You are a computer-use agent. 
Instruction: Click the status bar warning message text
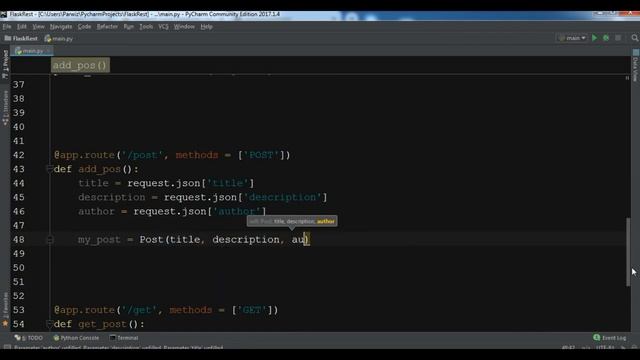[x=118, y=348]
